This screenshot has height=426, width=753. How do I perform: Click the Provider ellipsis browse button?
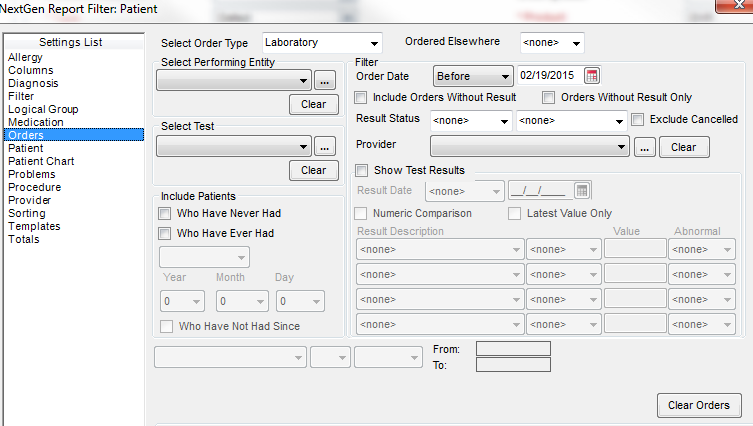click(x=644, y=147)
